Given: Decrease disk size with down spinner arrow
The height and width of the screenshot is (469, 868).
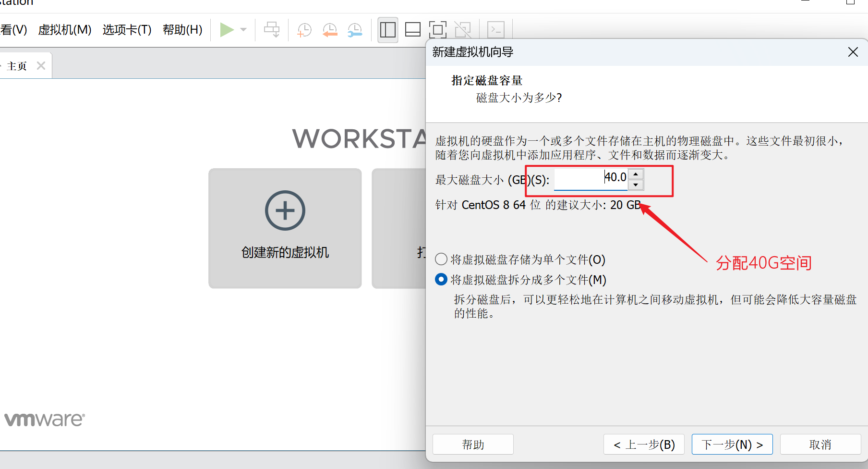Looking at the screenshot, I should [636, 185].
